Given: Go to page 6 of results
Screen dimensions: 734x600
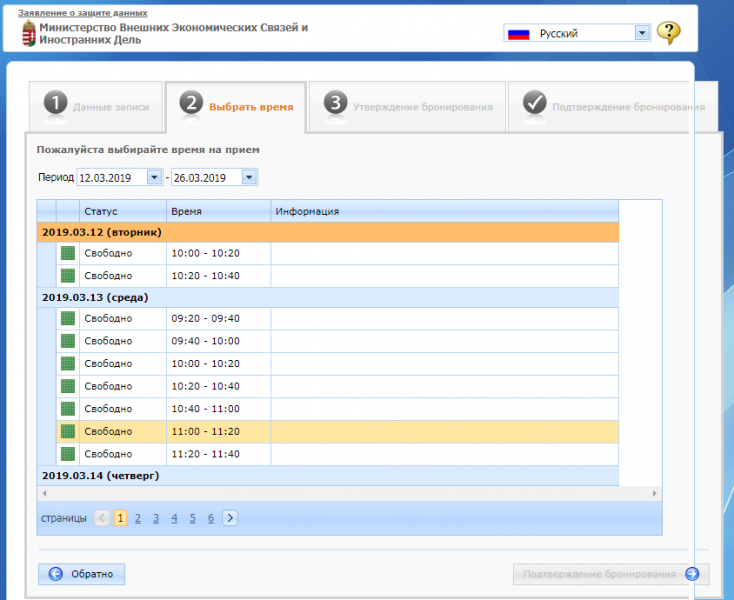Looking at the screenshot, I should 211,518.
